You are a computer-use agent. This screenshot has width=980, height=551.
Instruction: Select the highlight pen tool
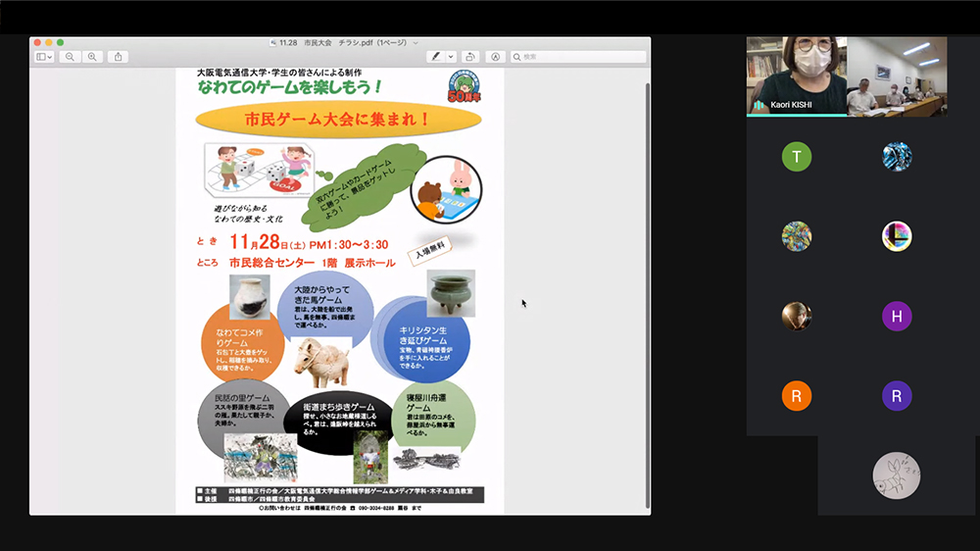[436, 57]
